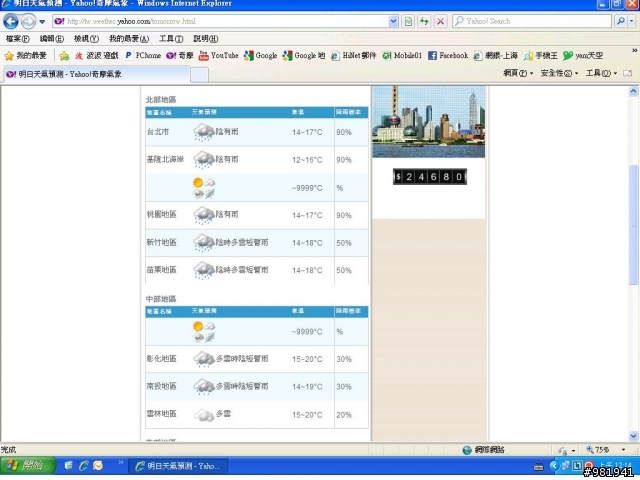Open the 工具(T) menu in menu bar

coord(171,39)
